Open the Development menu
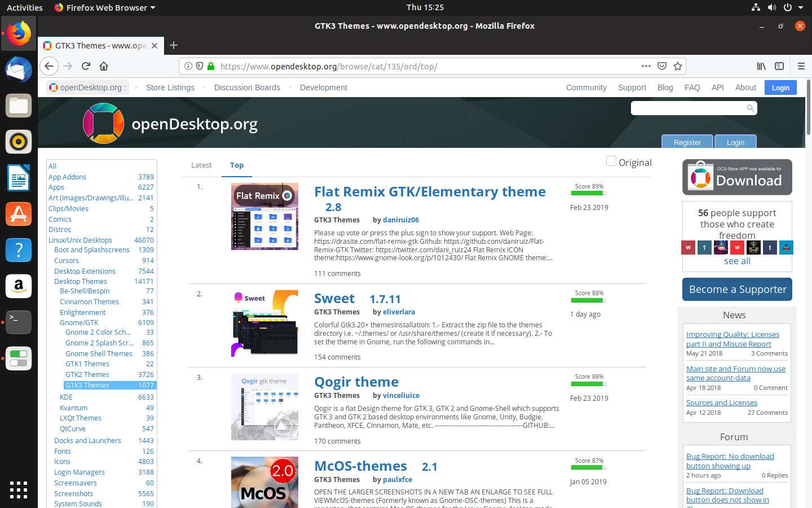This screenshot has width=812, height=508. (x=324, y=87)
